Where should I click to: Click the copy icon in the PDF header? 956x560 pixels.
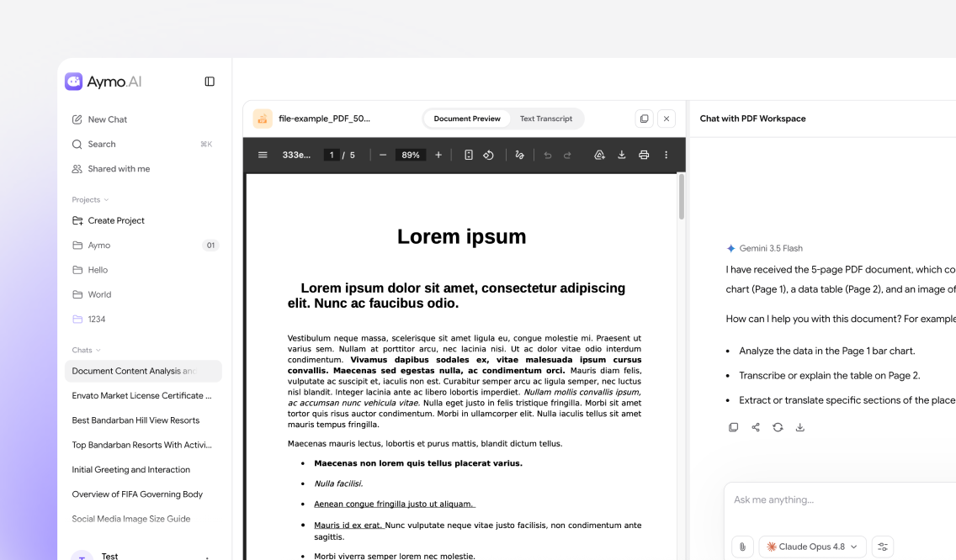(644, 119)
